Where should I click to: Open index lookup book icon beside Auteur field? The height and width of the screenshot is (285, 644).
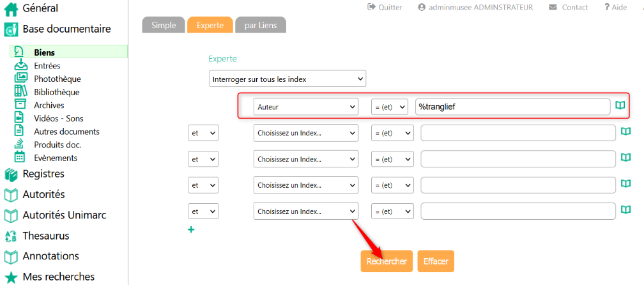click(620, 105)
